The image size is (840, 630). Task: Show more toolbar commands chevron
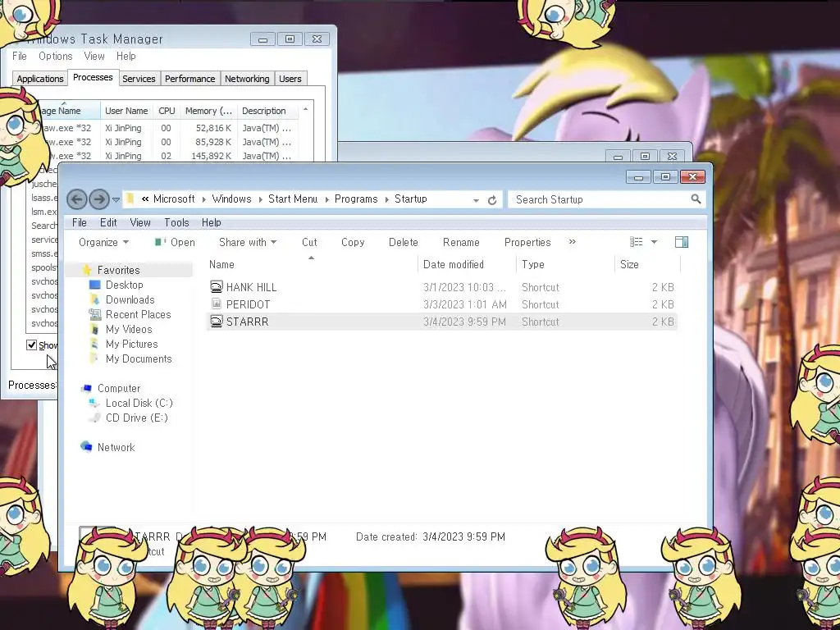[x=572, y=242]
